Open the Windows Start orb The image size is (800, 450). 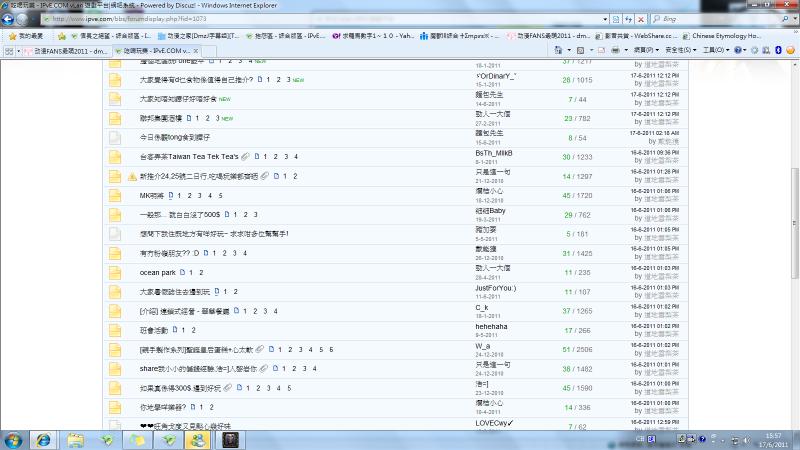[13, 440]
